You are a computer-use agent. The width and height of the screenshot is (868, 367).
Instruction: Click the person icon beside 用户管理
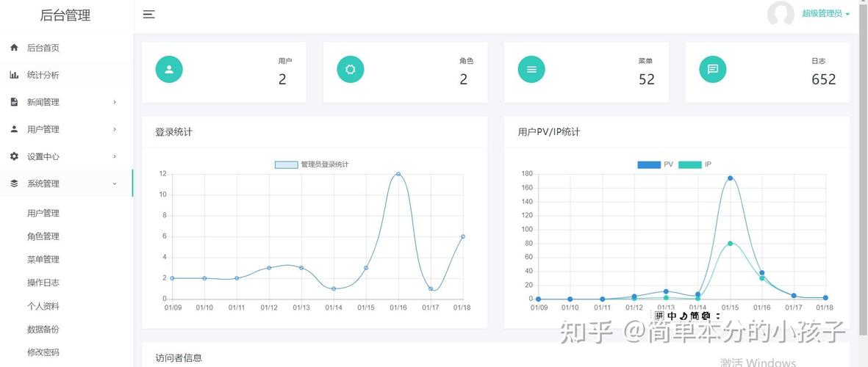click(15, 129)
